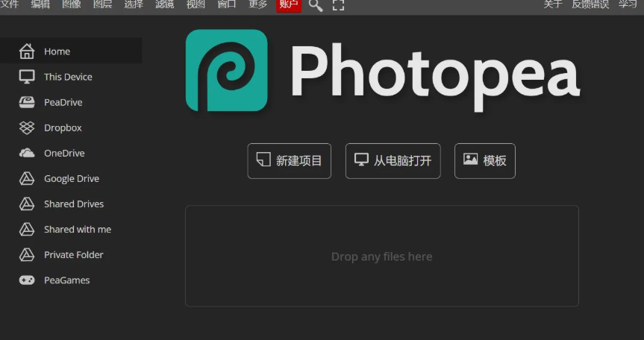Click the Photopea title text
Viewport: 644px width, 340px height.
435,77
